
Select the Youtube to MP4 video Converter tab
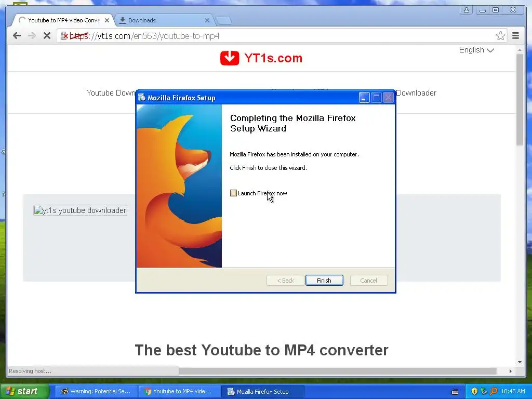pyautogui.click(x=63, y=20)
